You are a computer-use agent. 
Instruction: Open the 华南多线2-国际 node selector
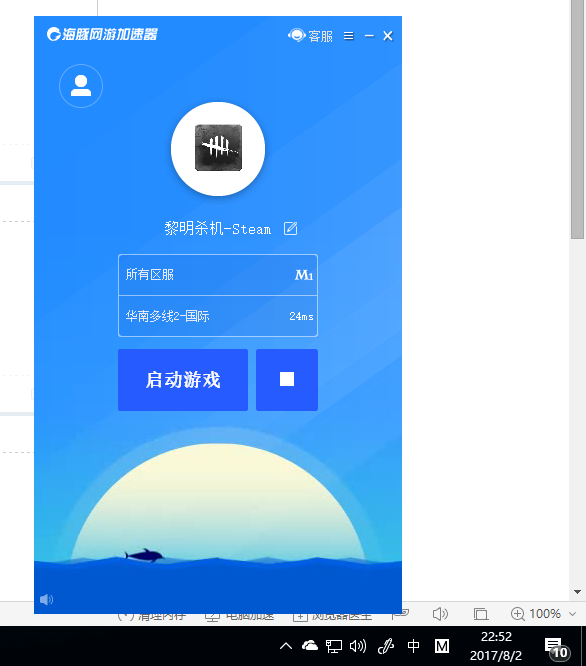coord(218,316)
